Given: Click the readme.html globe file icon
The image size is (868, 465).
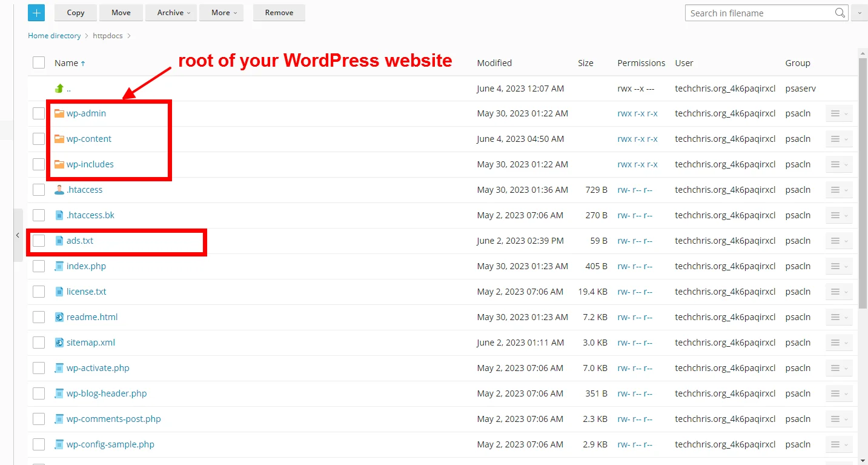Looking at the screenshot, I should (x=59, y=317).
